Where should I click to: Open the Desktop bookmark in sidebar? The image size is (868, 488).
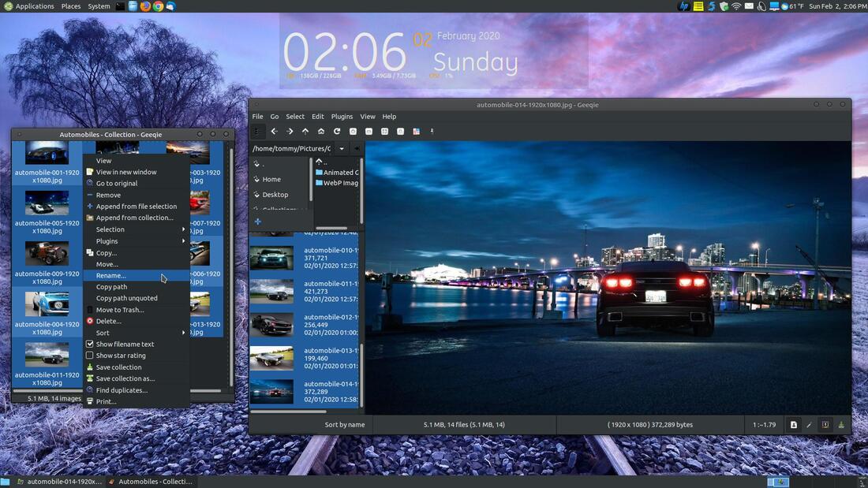pos(275,195)
